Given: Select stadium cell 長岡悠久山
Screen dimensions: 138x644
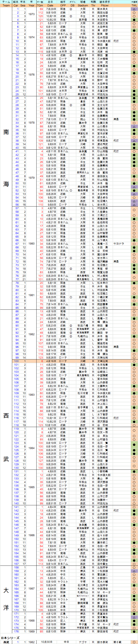Looking at the screenshot, I should pos(83,173).
